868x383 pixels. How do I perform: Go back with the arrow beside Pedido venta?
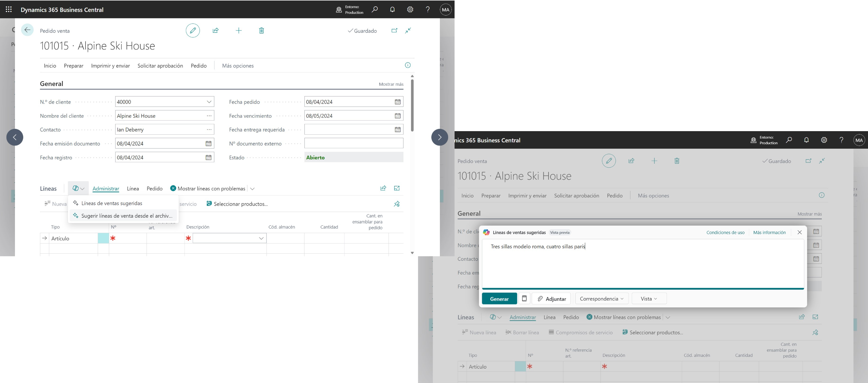[x=27, y=30]
